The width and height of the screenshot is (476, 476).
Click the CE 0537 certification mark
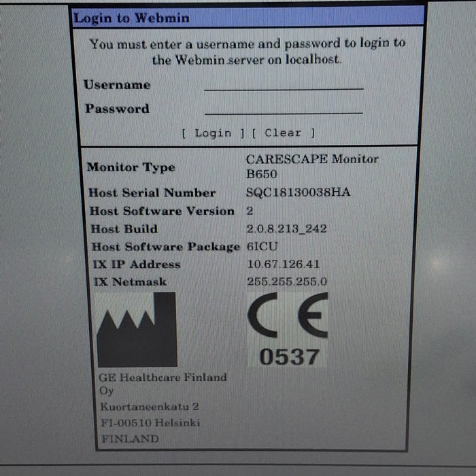288,329
